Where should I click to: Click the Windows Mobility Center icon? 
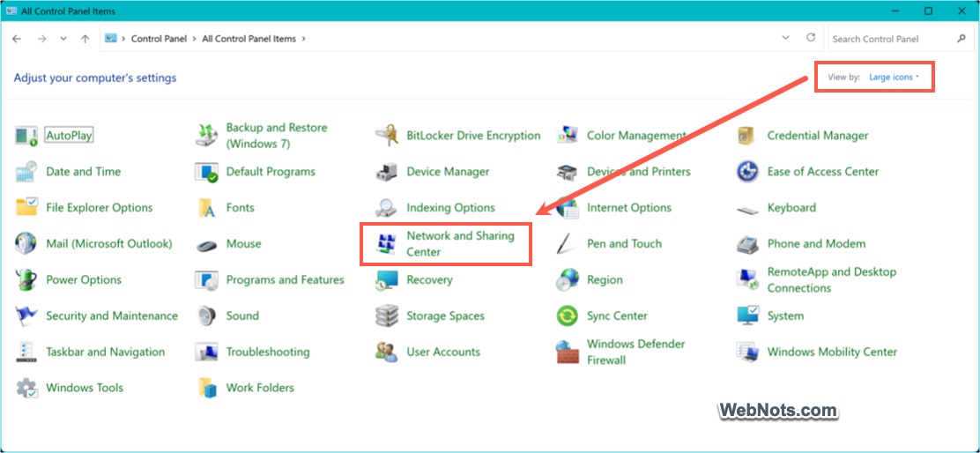click(x=747, y=352)
